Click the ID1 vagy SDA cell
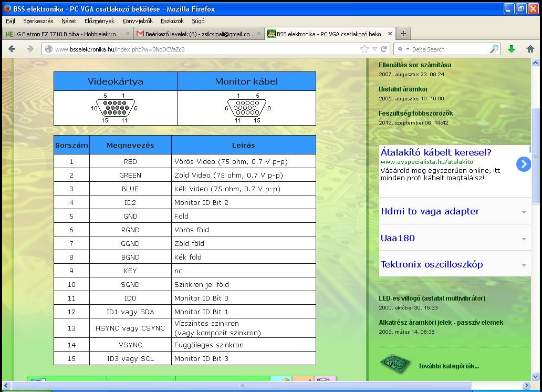Viewport: 542px width, 392px height. click(x=130, y=312)
